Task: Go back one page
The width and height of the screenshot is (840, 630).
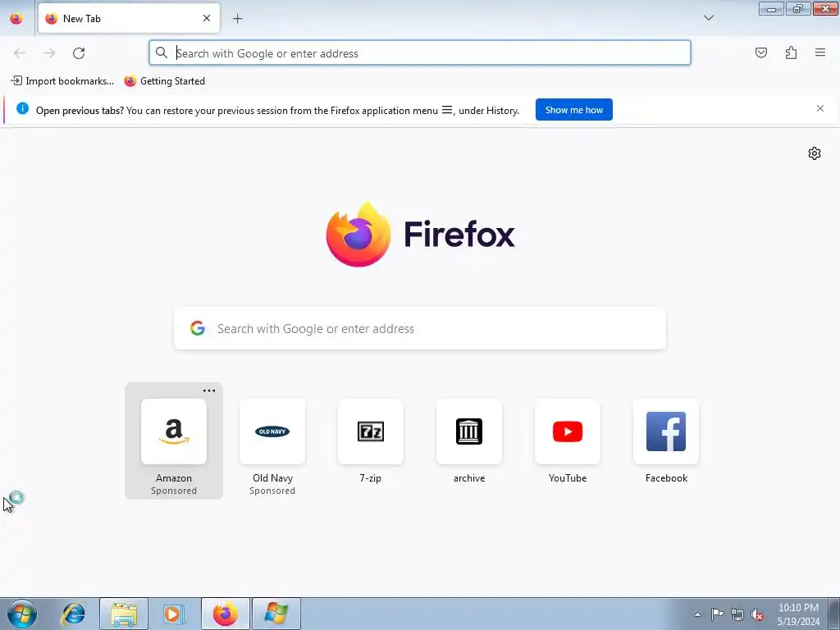Action: point(20,53)
